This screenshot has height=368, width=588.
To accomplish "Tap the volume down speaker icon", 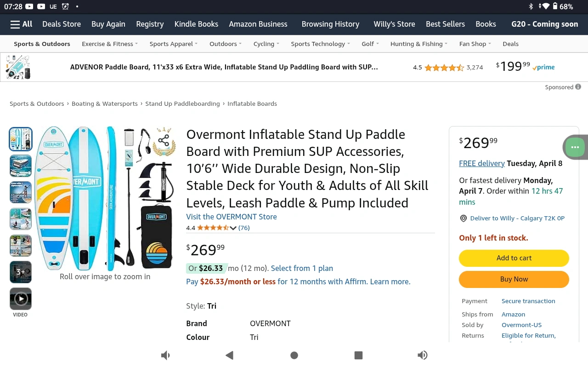I will [166, 355].
